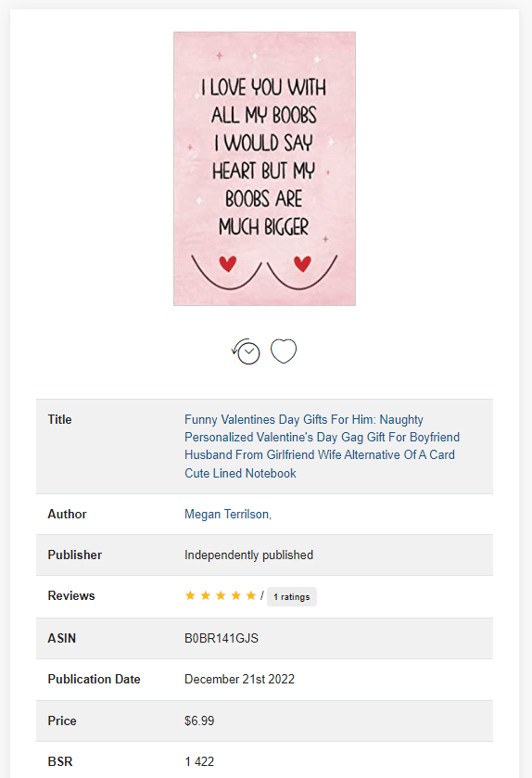
Task: Click the Publication Date label
Action: [94, 680]
